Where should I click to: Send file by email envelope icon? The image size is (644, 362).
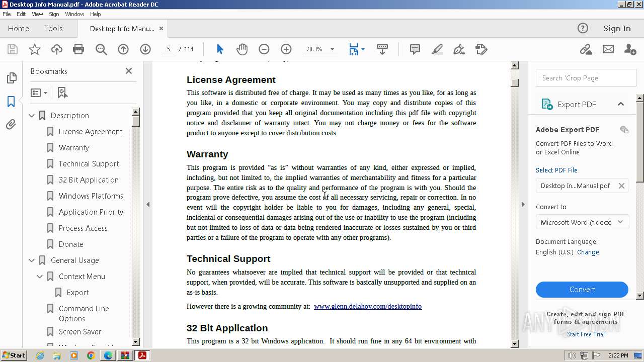(x=608, y=49)
